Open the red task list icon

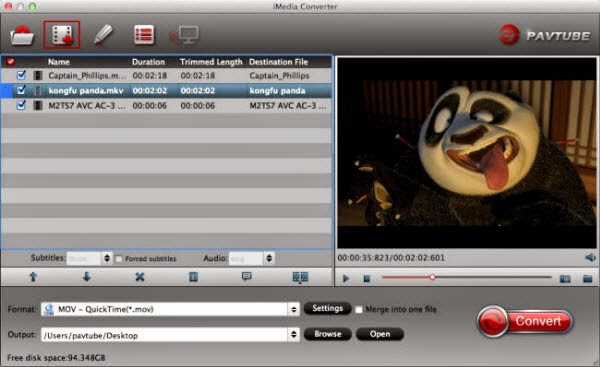click(x=144, y=35)
